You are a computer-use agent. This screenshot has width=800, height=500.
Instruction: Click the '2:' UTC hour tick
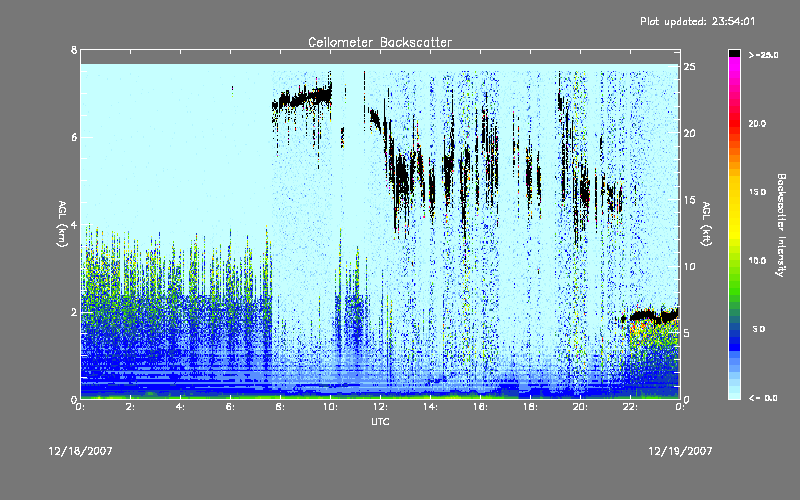(130, 407)
